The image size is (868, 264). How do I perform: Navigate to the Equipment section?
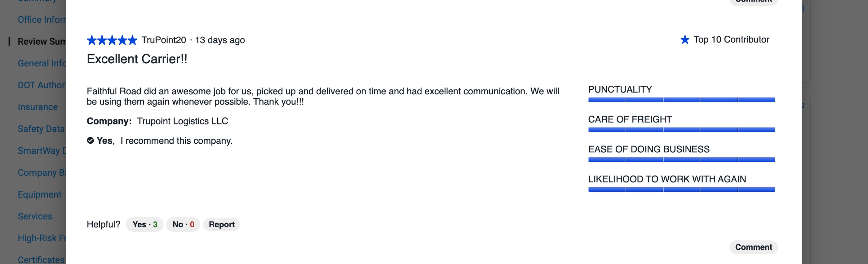39,195
